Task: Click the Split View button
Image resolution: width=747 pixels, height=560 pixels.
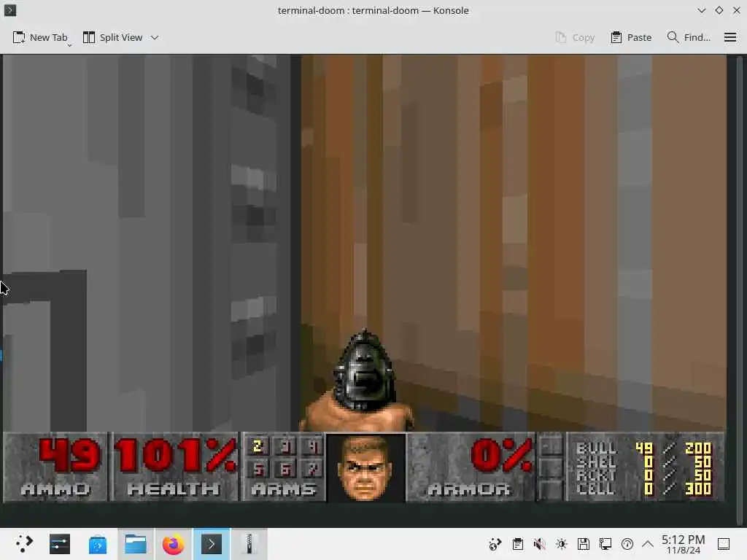Action: click(112, 37)
